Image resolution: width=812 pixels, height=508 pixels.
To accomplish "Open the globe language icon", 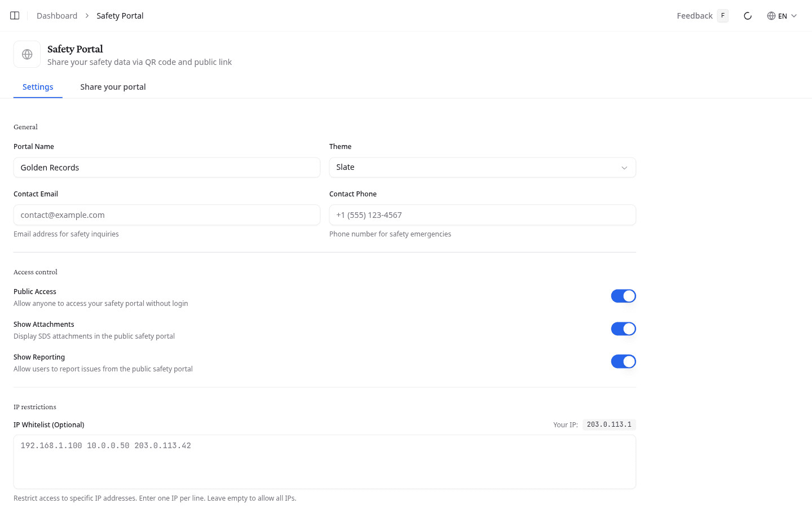I will (771, 15).
